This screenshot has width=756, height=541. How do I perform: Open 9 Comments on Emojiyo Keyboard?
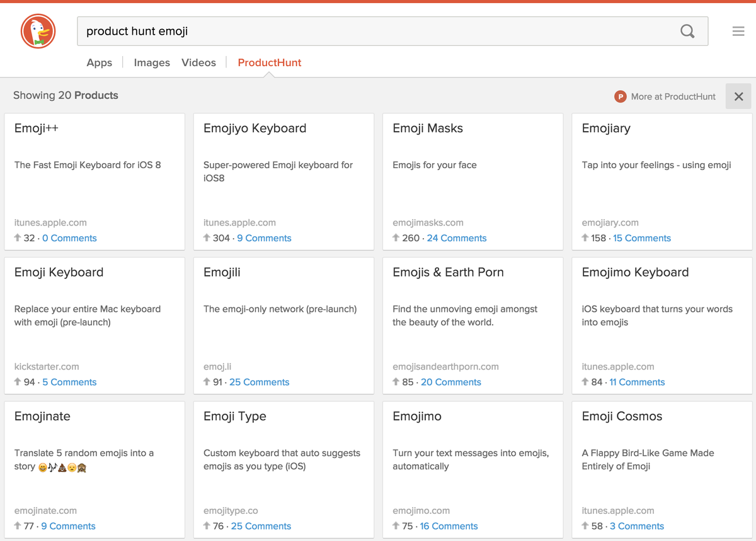[264, 238]
